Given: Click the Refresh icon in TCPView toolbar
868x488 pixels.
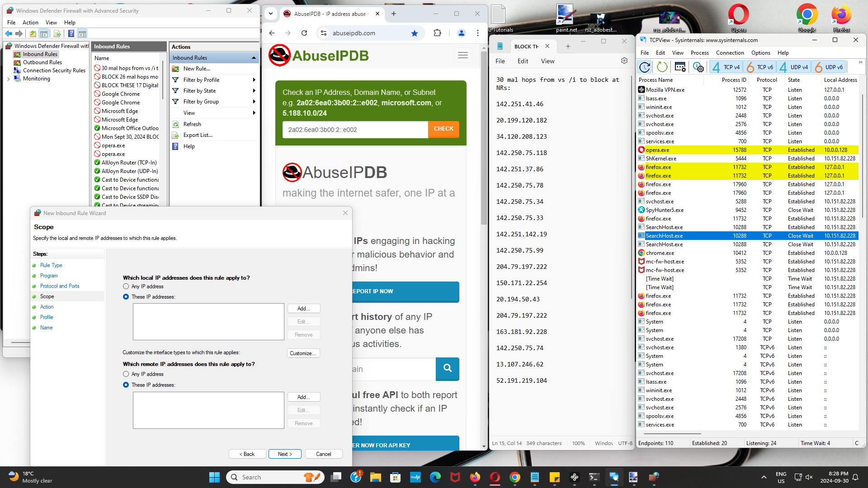Looking at the screenshot, I should click(x=645, y=67).
